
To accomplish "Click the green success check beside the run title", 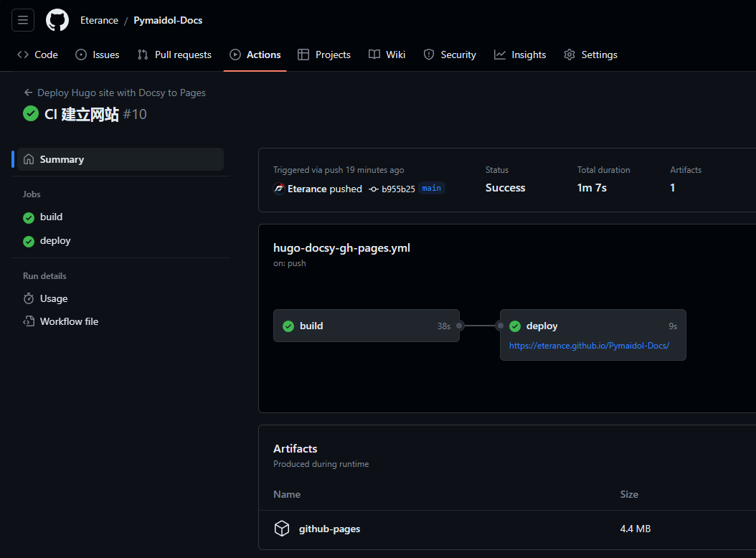I will (x=29, y=113).
